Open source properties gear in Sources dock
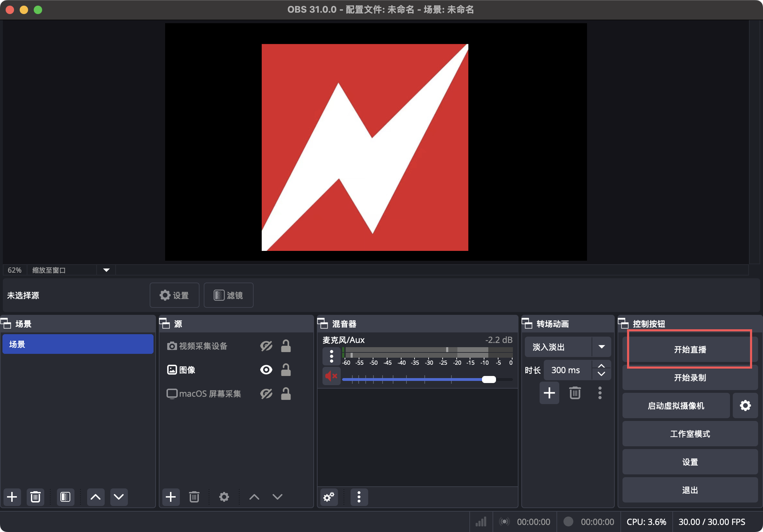 pos(224,497)
